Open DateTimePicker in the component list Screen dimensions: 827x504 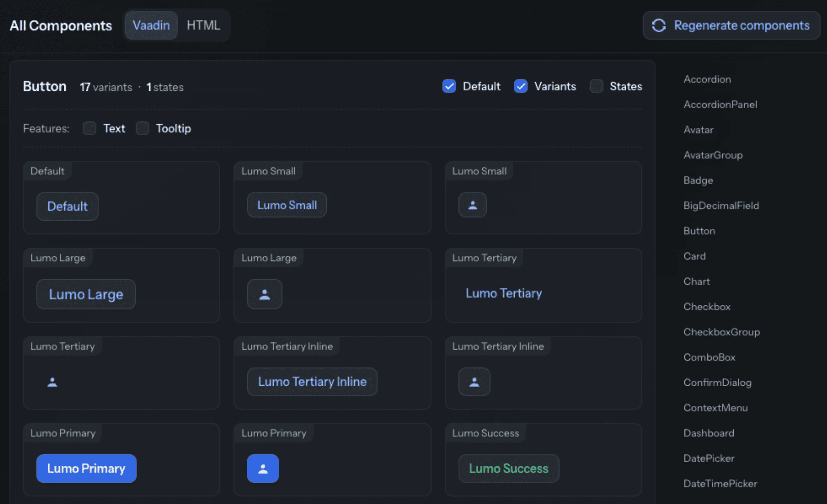pyautogui.click(x=720, y=484)
